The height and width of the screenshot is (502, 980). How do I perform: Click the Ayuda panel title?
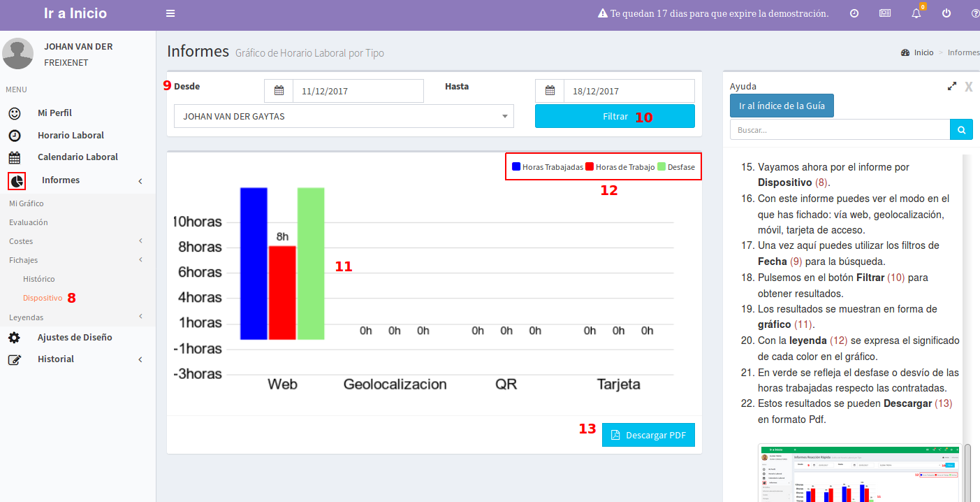(743, 87)
